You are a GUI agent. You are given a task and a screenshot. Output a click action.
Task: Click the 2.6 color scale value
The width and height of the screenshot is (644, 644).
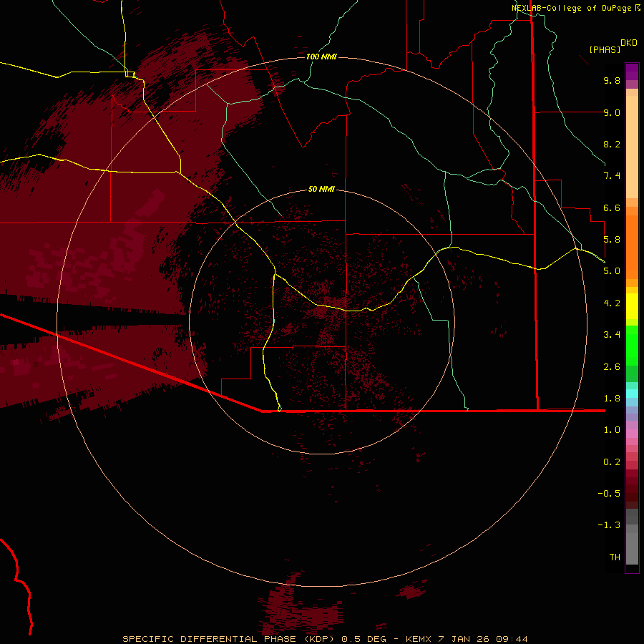[x=612, y=367]
